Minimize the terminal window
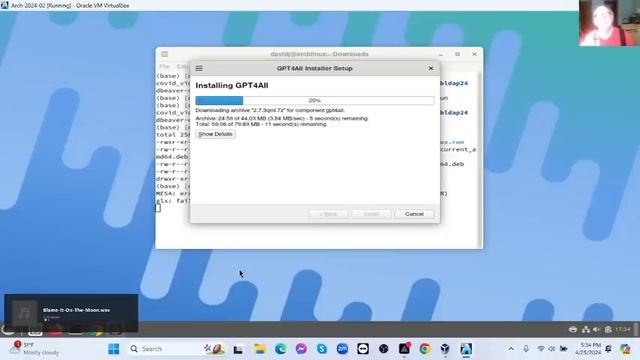 [x=441, y=54]
